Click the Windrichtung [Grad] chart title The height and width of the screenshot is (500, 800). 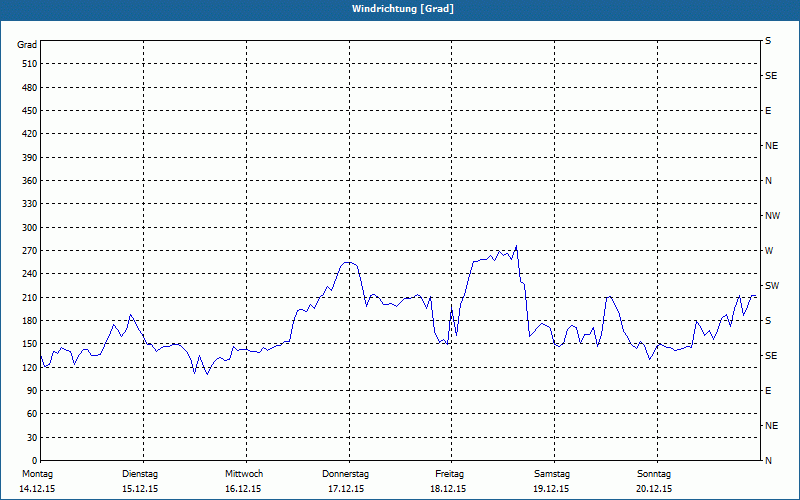pos(400,8)
